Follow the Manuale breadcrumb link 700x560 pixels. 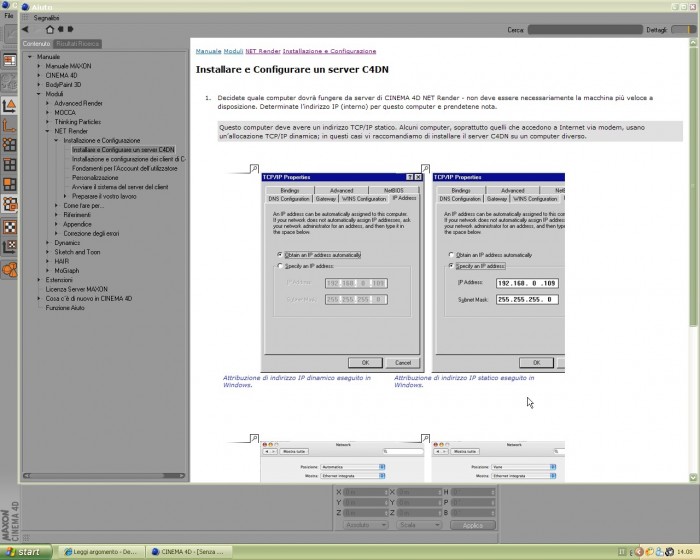208,51
